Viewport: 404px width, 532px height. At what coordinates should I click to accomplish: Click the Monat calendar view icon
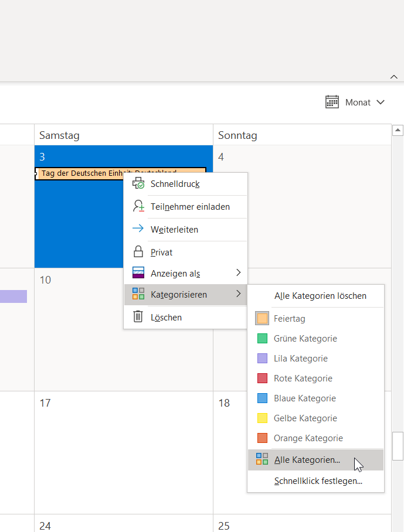click(x=332, y=102)
